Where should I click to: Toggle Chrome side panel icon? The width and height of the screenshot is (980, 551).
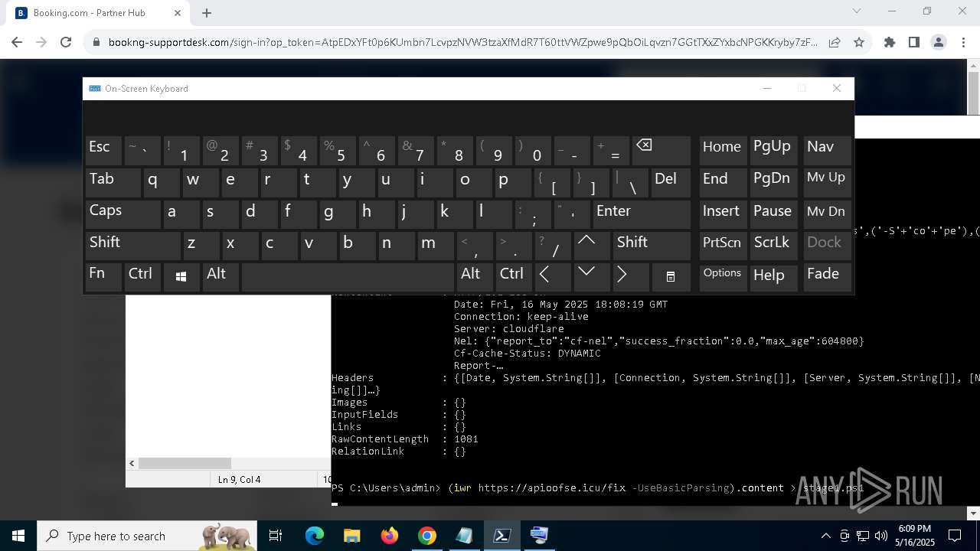tap(914, 43)
